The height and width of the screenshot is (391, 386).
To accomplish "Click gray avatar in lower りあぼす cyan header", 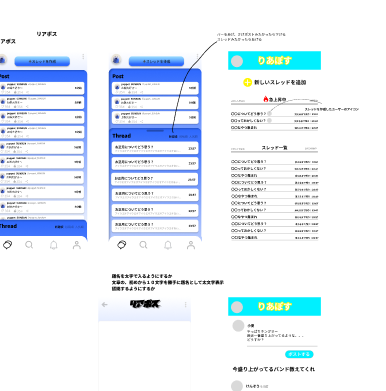I will point(237,307).
